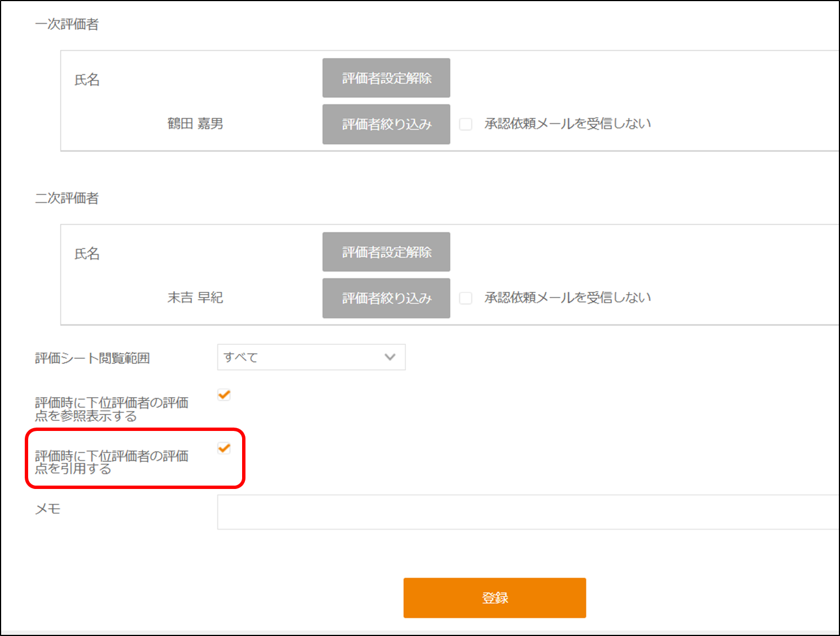Uncheck 評価時に下位評価者の評価点を引用する checkbox

[x=224, y=448]
